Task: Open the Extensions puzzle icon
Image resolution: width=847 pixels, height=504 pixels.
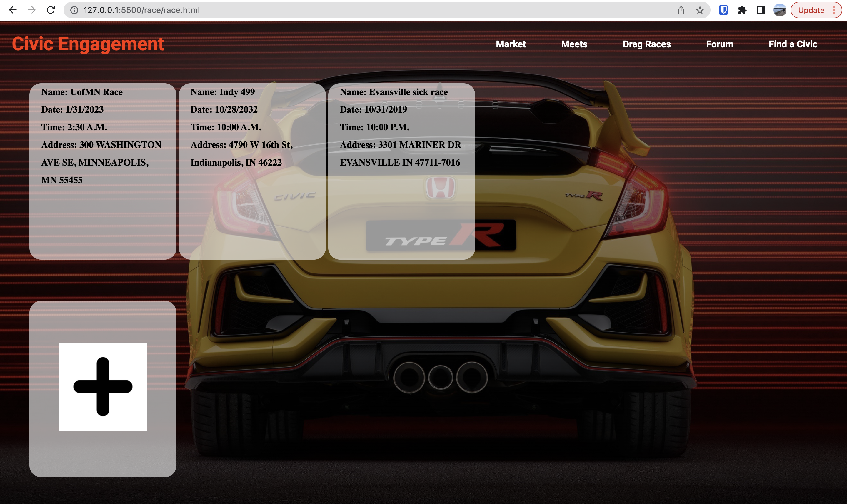Action: [x=742, y=10]
